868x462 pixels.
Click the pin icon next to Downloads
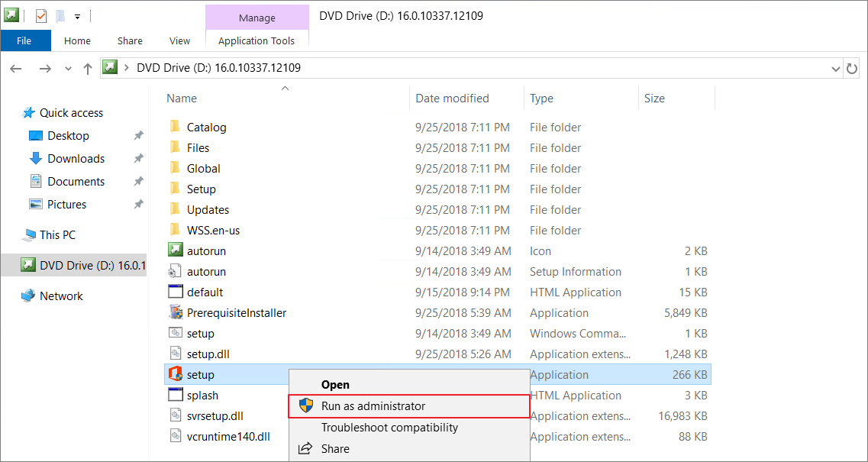tap(138, 158)
